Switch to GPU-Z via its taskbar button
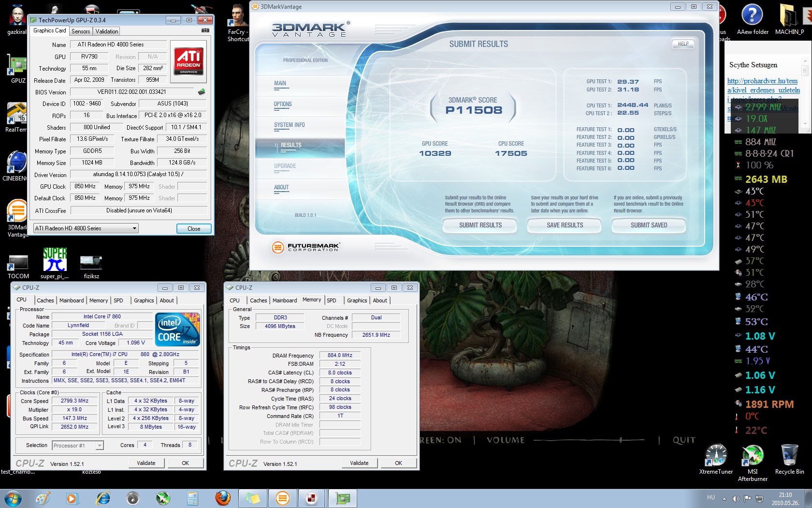This screenshot has width=812, height=508. [x=343, y=498]
